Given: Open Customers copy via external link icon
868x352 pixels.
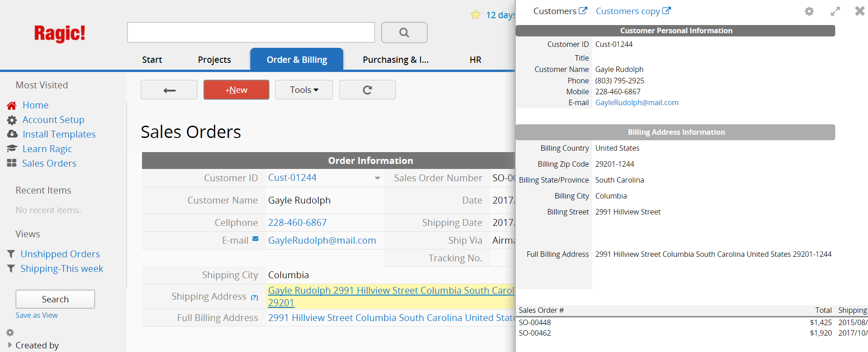Looking at the screenshot, I should 666,10.
